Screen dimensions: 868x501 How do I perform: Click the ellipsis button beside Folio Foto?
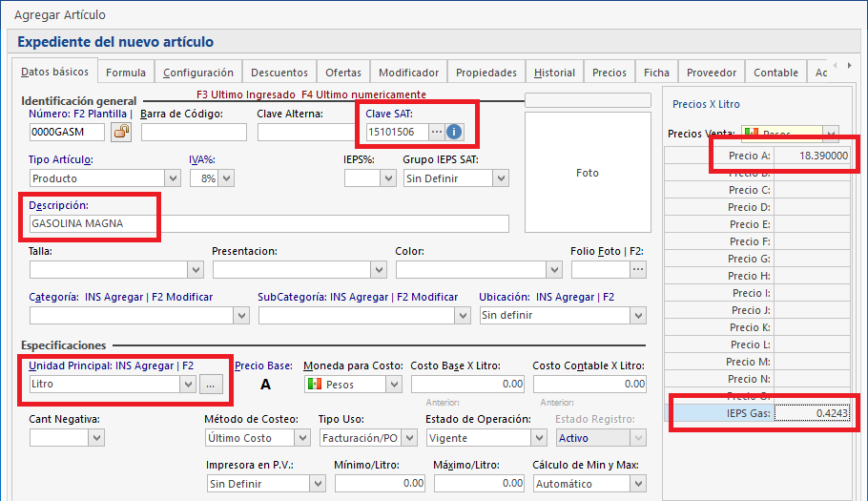pos(638,269)
